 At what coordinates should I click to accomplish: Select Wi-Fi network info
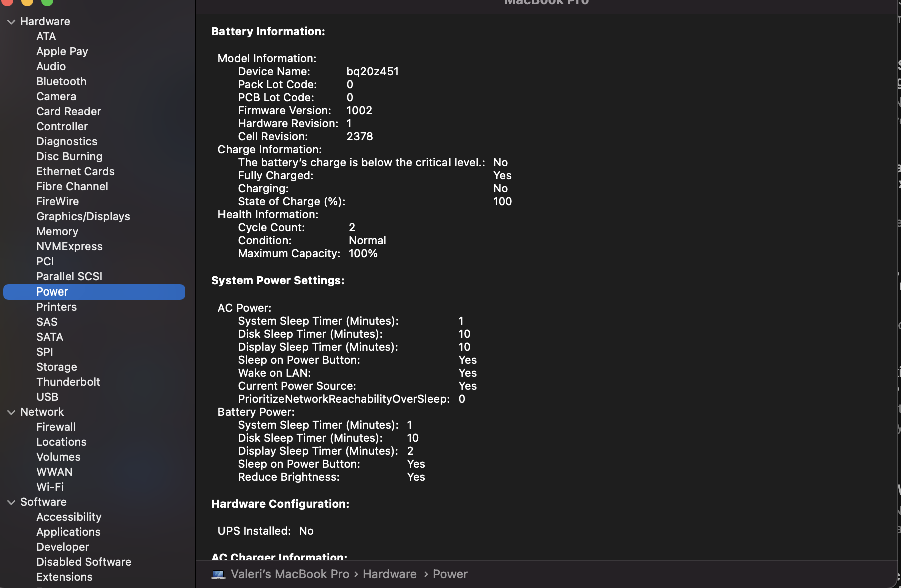[50, 487]
